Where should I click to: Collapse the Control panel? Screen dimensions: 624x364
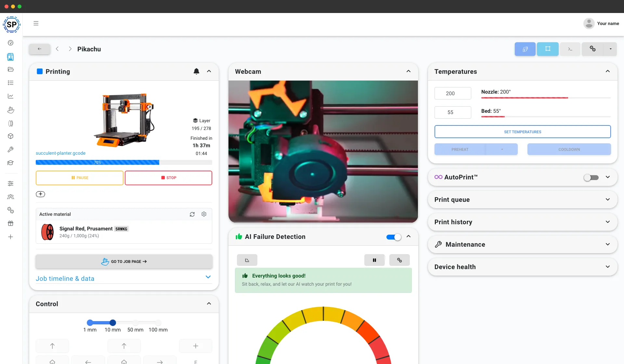(x=209, y=304)
